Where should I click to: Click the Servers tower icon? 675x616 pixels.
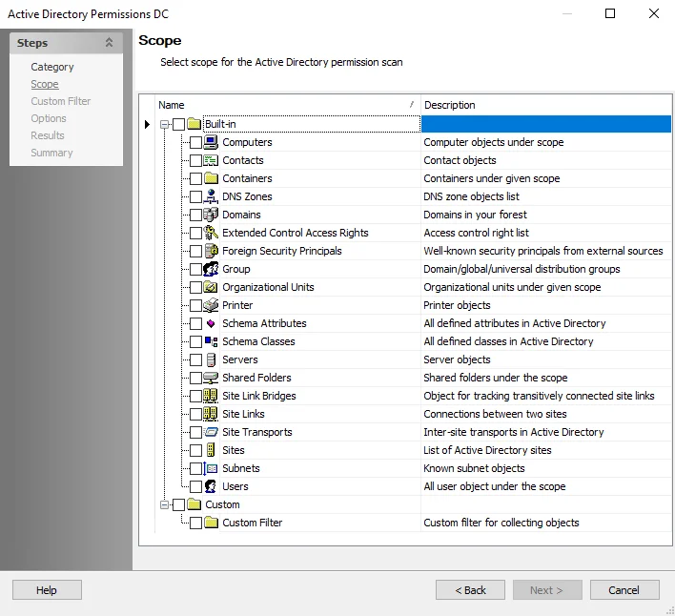coord(211,359)
